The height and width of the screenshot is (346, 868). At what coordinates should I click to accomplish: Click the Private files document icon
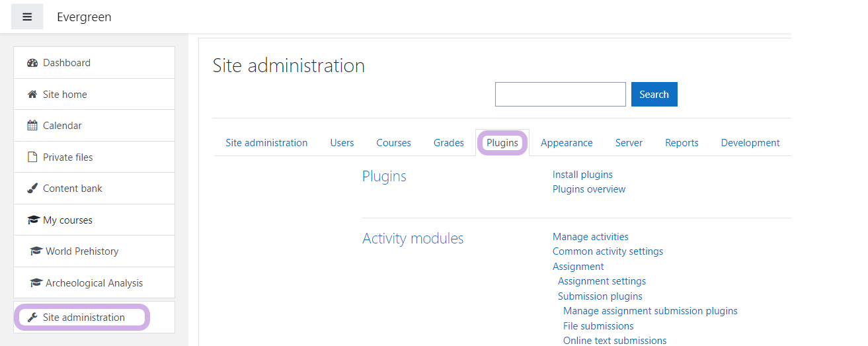(x=32, y=157)
